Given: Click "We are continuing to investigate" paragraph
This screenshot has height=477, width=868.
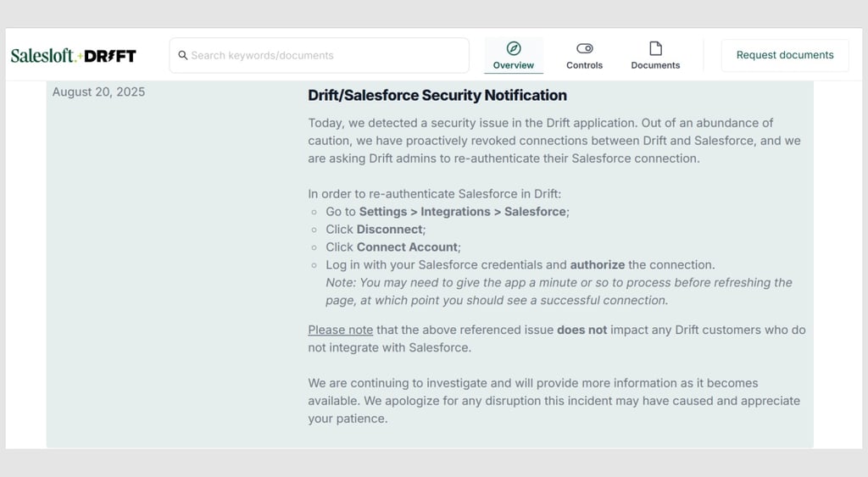Looking at the screenshot, I should 554,401.
